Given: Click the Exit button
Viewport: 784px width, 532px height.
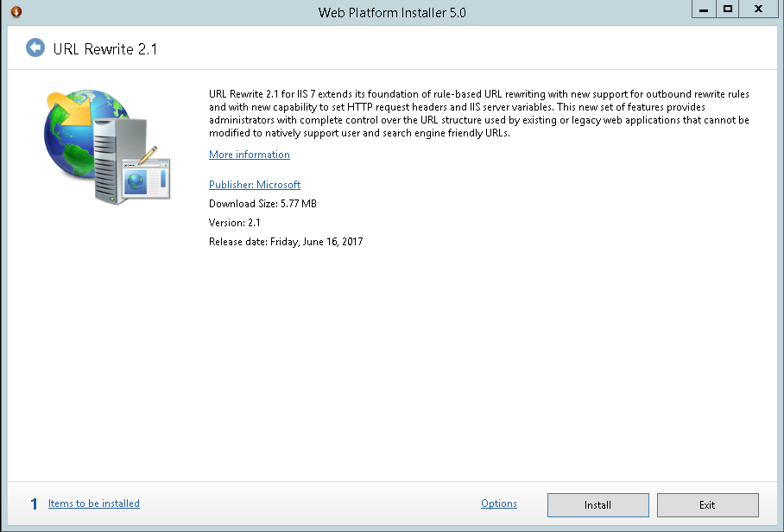Looking at the screenshot, I should click(707, 505).
